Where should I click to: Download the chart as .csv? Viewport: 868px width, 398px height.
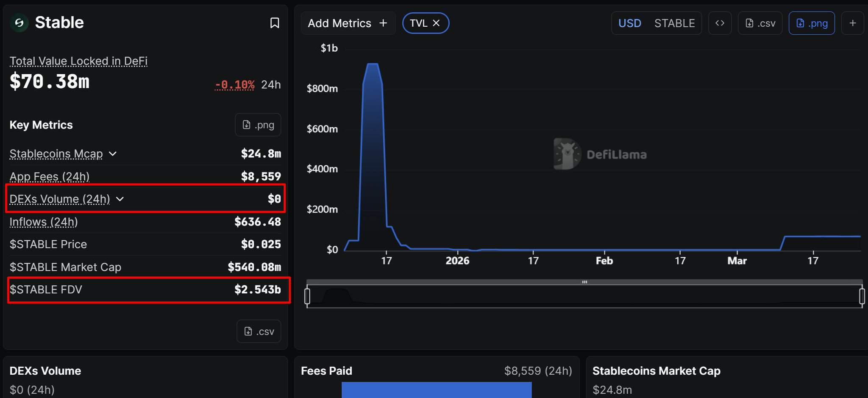tap(760, 23)
